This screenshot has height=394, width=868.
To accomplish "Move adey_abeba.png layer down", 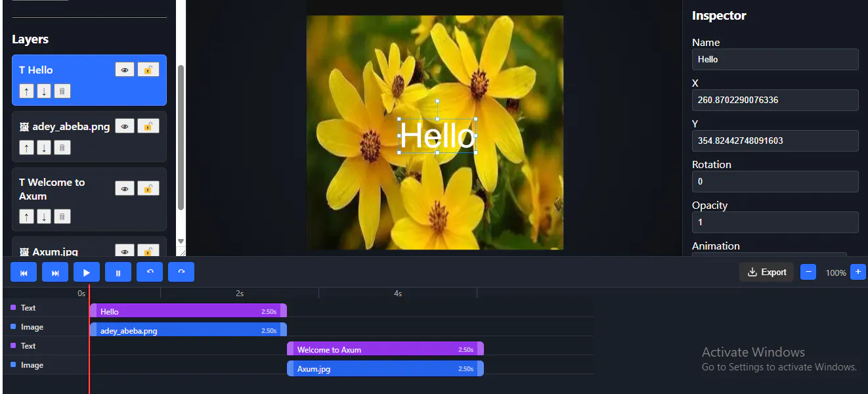I will tap(44, 148).
